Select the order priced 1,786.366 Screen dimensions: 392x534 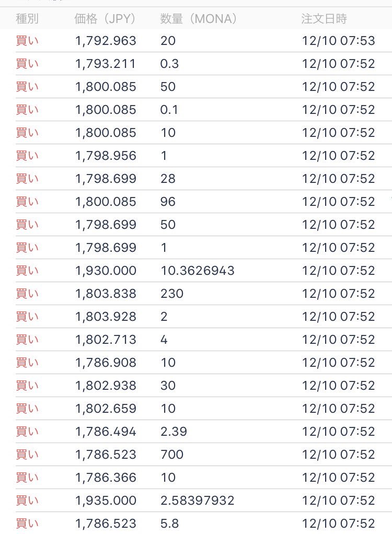click(x=204, y=478)
